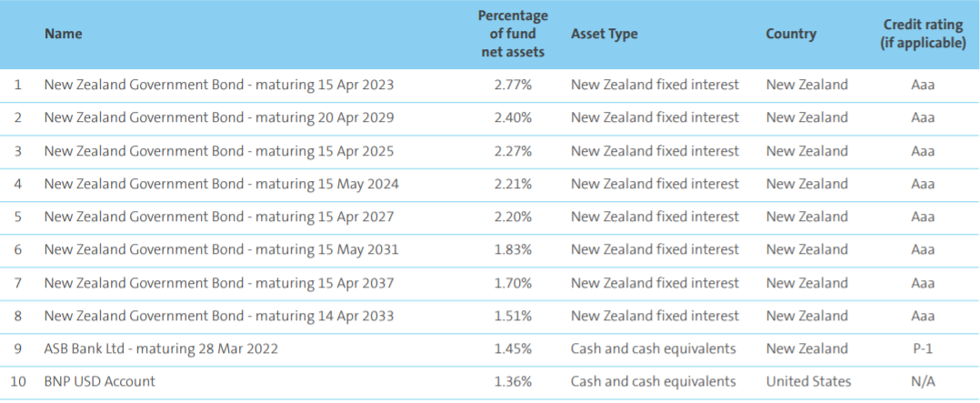Select the bond maturing 15 May 2031
Screen dimensions: 980x403
[x=221, y=249]
